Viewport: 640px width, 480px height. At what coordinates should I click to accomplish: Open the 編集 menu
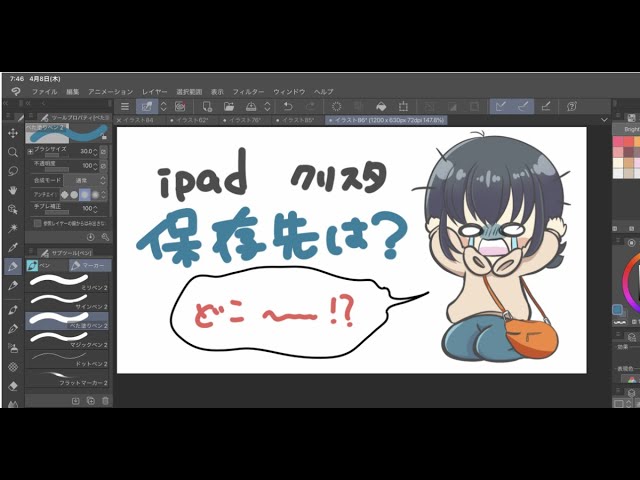(73, 92)
